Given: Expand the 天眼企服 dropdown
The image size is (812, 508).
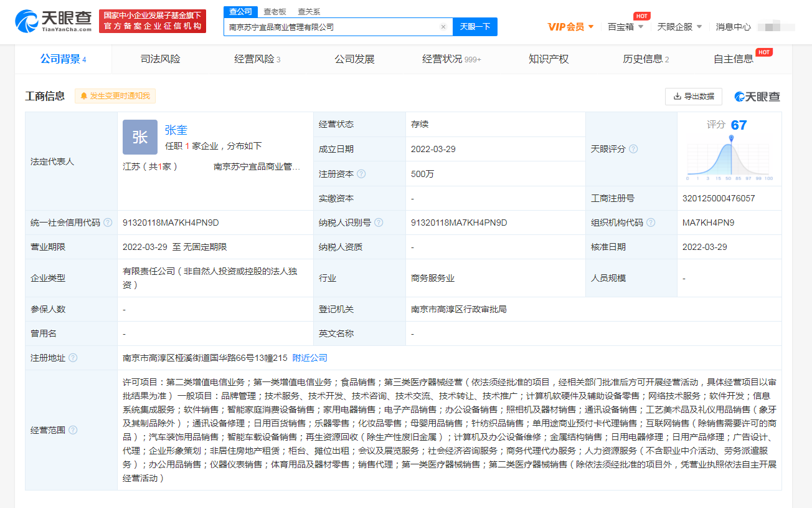Looking at the screenshot, I should (679, 27).
